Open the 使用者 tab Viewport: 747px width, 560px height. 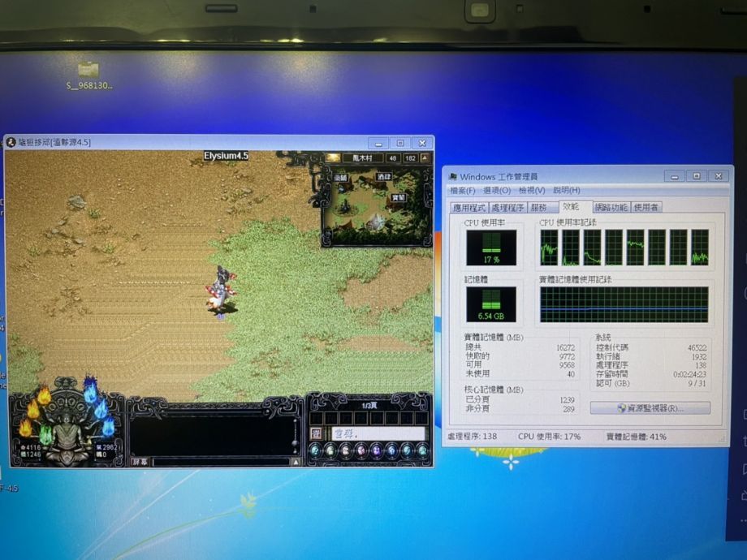(646, 208)
